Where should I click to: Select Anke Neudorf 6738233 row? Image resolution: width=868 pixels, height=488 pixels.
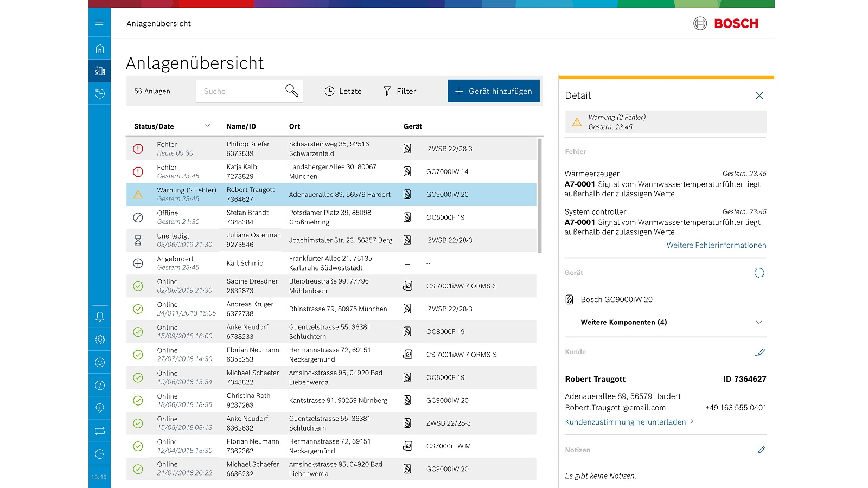tap(331, 332)
